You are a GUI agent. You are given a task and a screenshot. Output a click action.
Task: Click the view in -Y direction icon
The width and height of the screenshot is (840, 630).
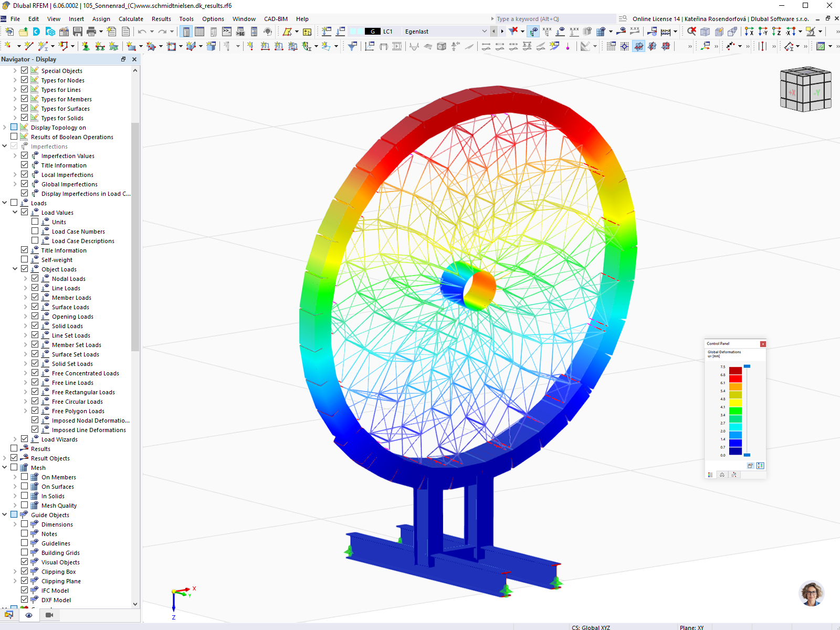pyautogui.click(x=763, y=31)
